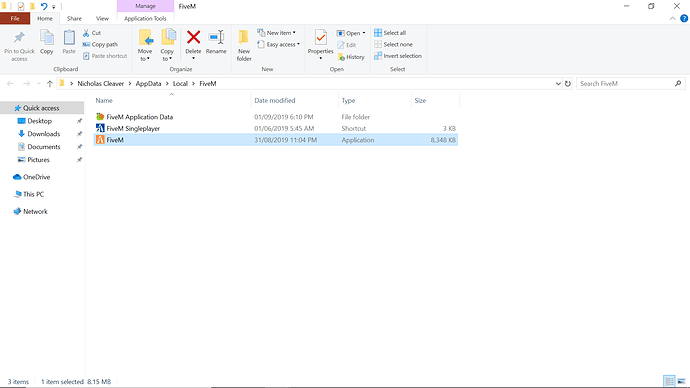Switch to the View ribbon tab

pos(102,18)
